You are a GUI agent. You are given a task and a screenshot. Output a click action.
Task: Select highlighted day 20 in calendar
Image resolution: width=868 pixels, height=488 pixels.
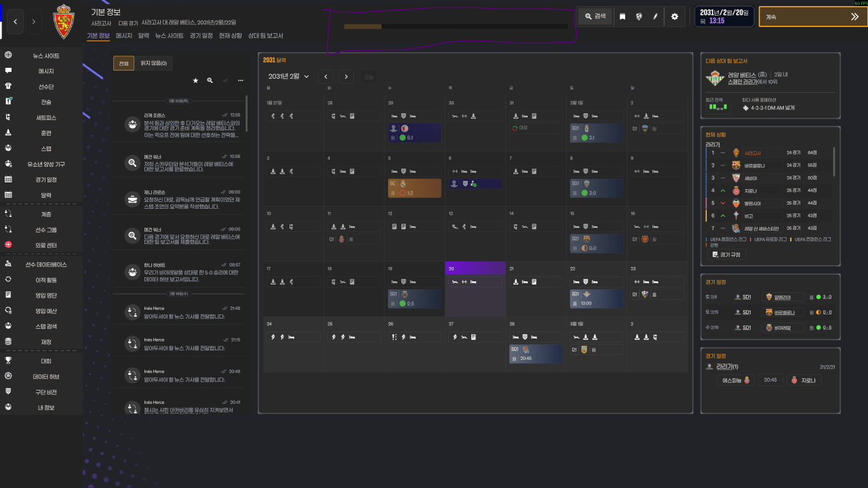(x=475, y=289)
